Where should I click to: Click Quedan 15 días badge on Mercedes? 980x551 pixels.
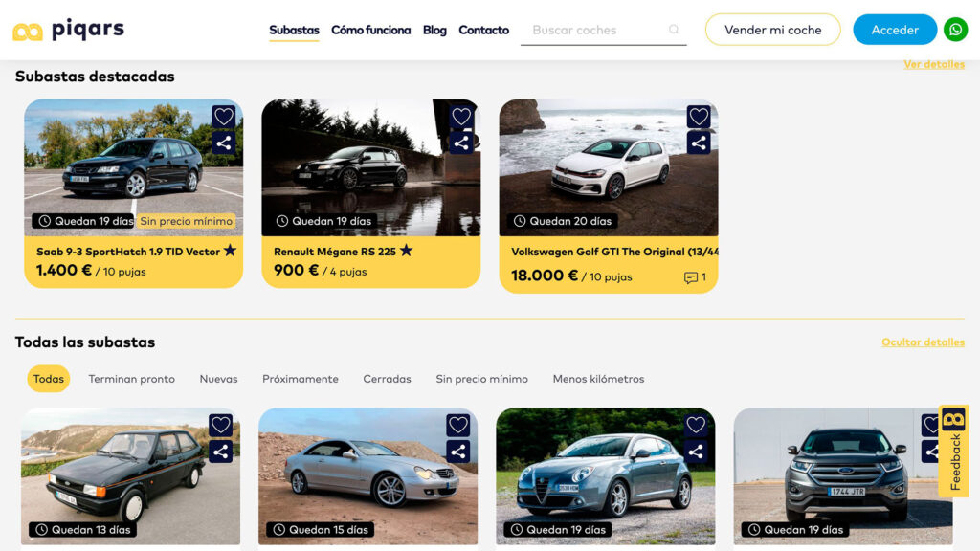tap(322, 530)
